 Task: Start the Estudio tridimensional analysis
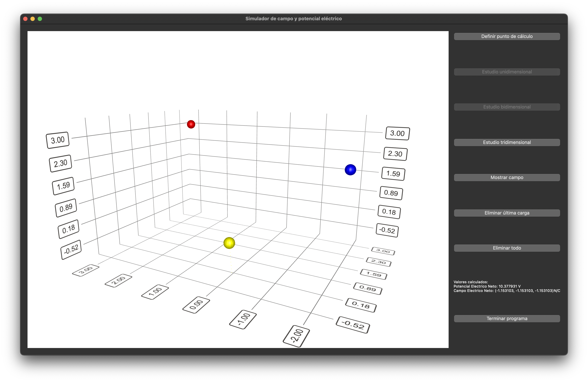click(507, 142)
